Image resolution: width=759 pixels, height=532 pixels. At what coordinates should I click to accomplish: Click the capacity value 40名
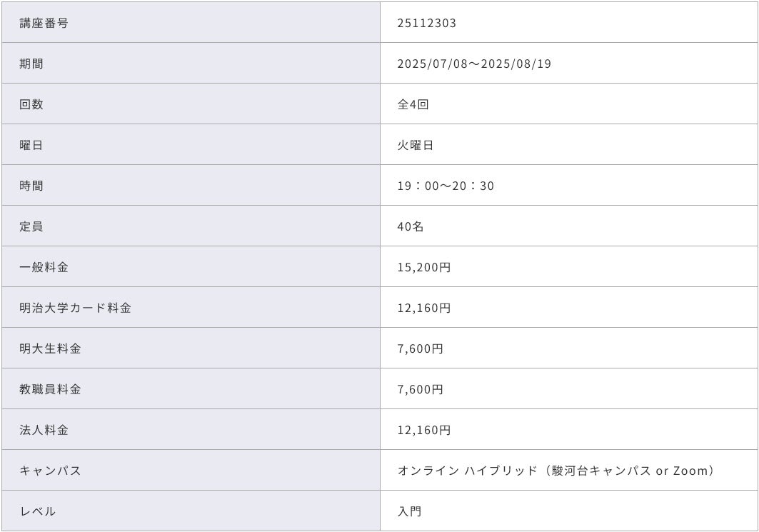tap(411, 226)
